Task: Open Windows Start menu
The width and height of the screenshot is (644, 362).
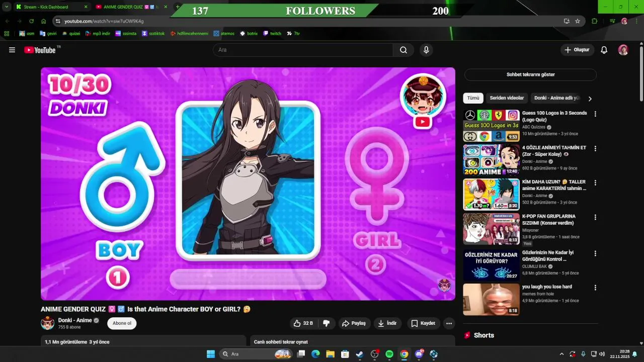Action: coord(211,354)
